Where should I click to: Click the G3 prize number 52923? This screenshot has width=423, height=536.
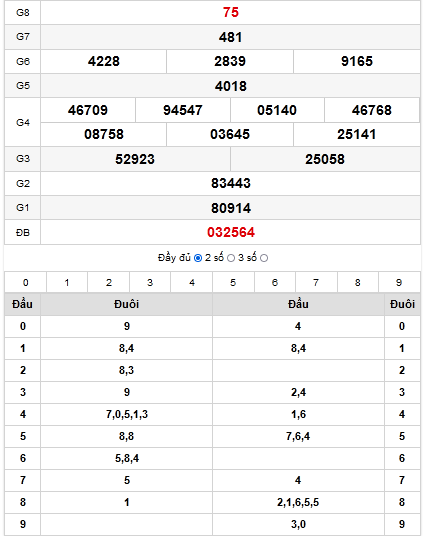pos(135,159)
